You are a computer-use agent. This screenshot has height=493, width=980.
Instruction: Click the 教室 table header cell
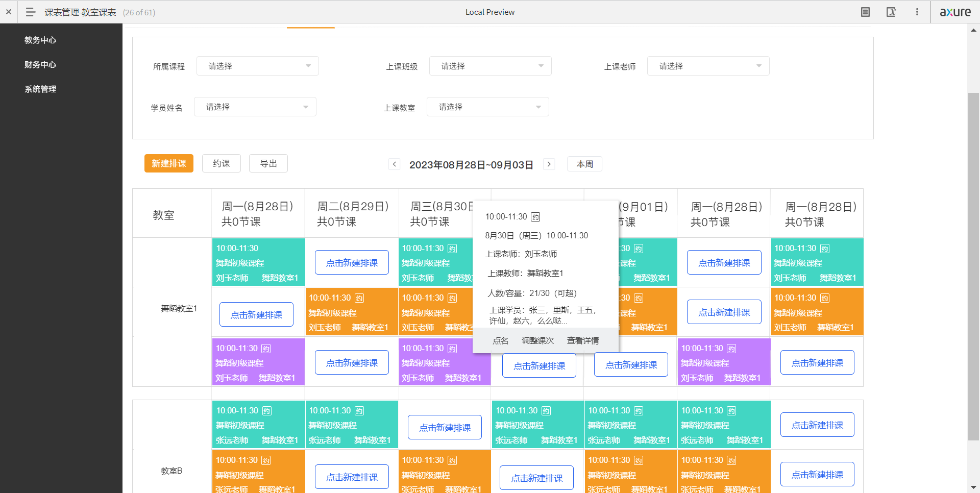pos(171,214)
